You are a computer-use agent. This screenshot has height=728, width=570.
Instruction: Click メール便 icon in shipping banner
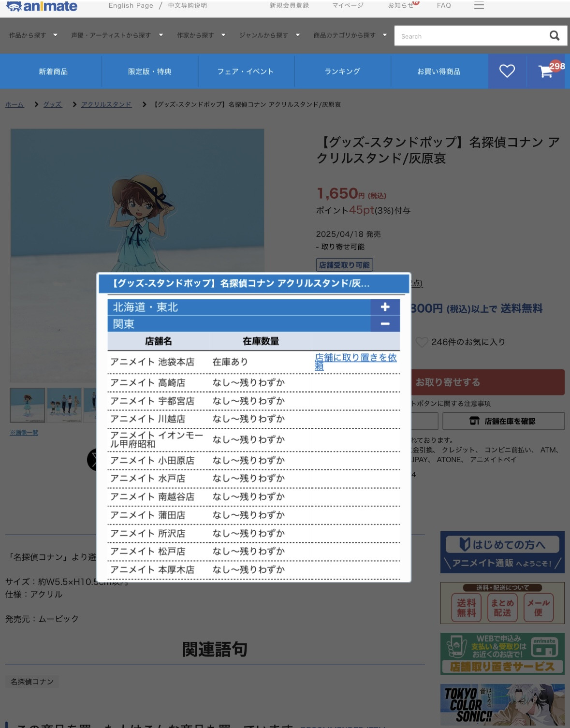click(538, 608)
